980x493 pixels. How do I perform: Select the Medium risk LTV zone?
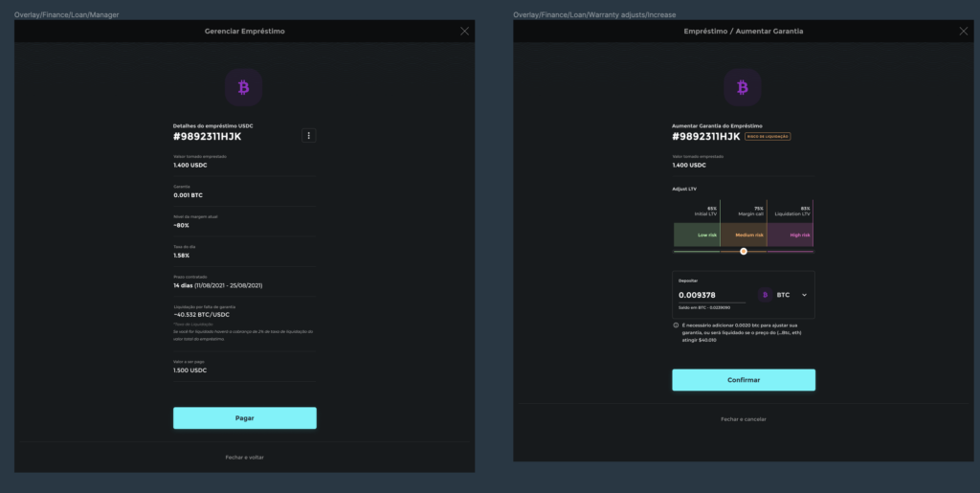click(x=744, y=235)
